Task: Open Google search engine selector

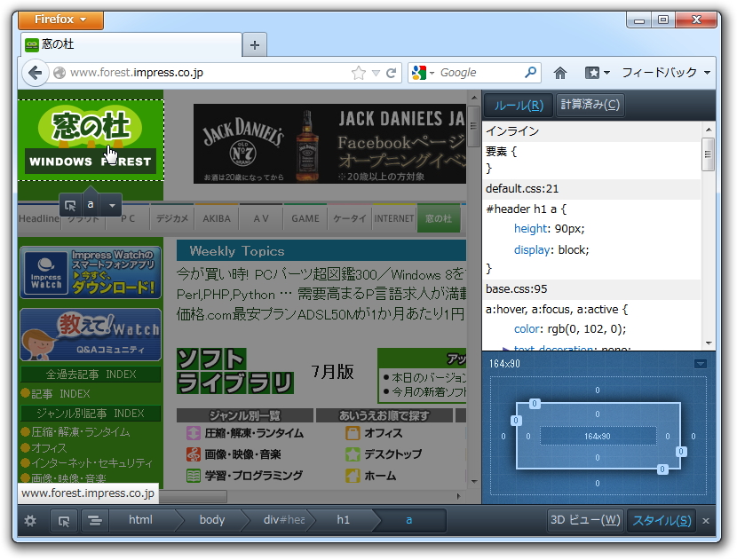Action: point(423,73)
